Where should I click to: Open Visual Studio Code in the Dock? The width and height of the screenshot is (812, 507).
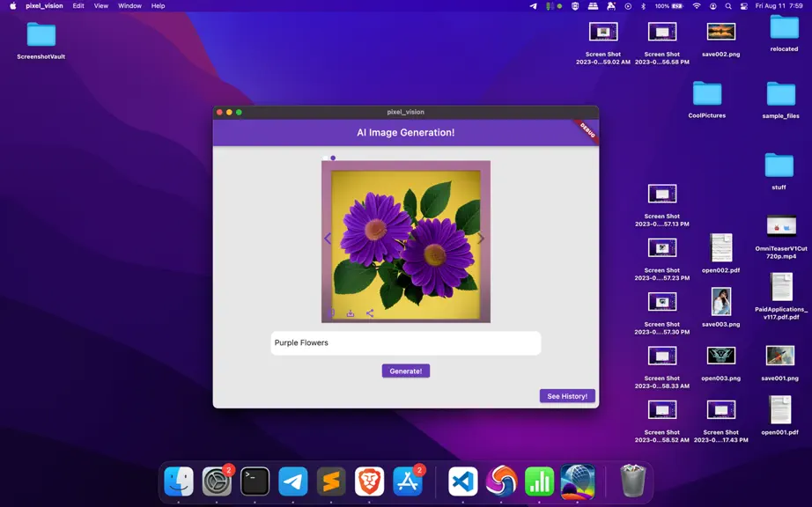462,481
